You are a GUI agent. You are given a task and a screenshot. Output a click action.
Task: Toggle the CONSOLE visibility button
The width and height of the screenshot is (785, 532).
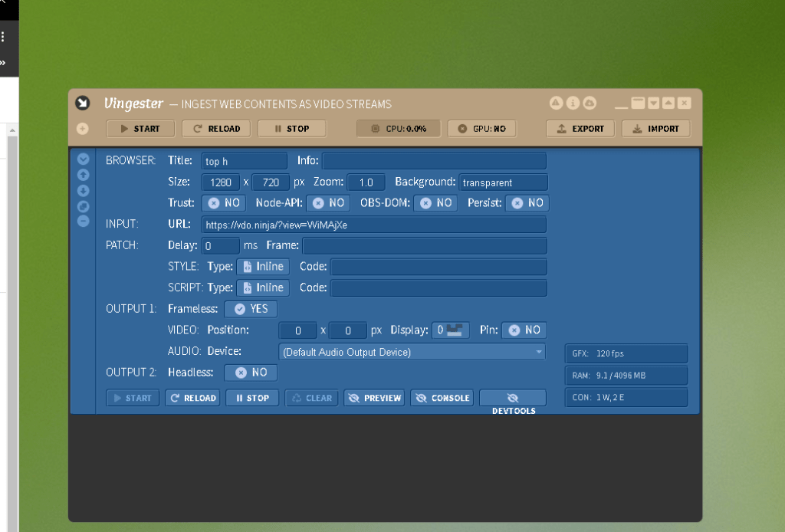(x=442, y=398)
